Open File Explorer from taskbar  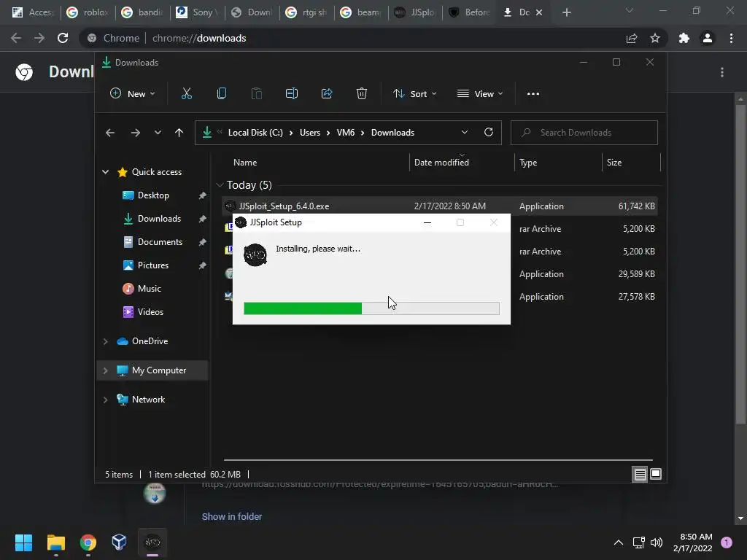point(55,542)
